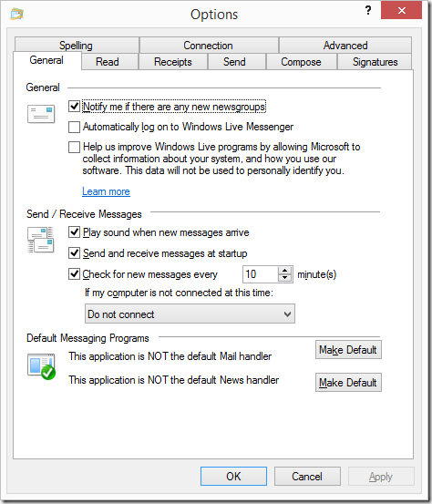Viewport: 432px width, 504px height.
Task: Uncheck Send and receive messages at startup
Action: [x=74, y=253]
